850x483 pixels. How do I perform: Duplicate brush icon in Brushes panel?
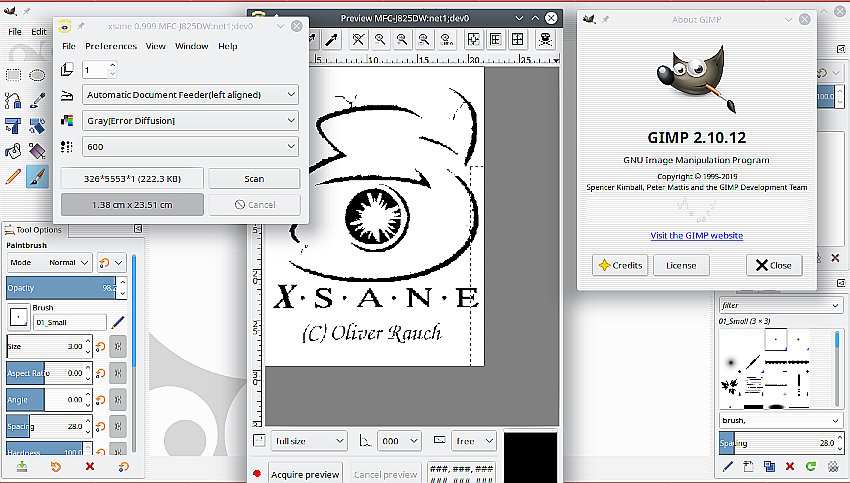click(x=769, y=466)
